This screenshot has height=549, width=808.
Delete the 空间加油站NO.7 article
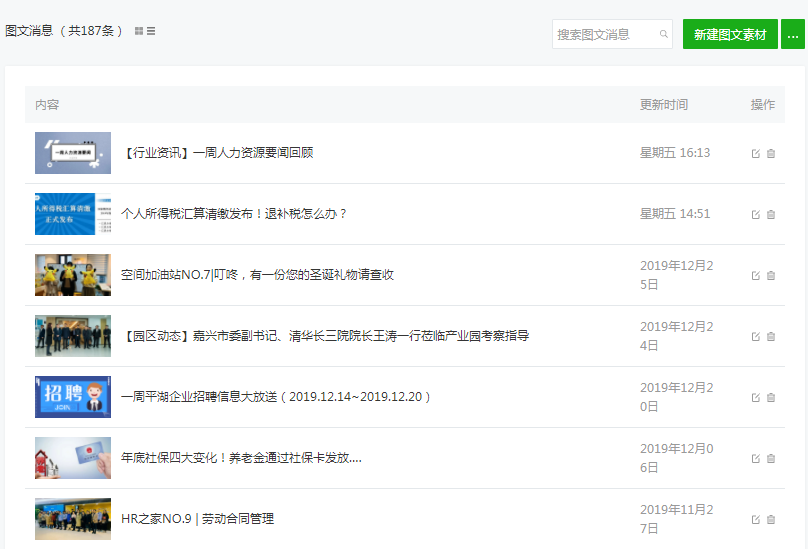pos(771,275)
